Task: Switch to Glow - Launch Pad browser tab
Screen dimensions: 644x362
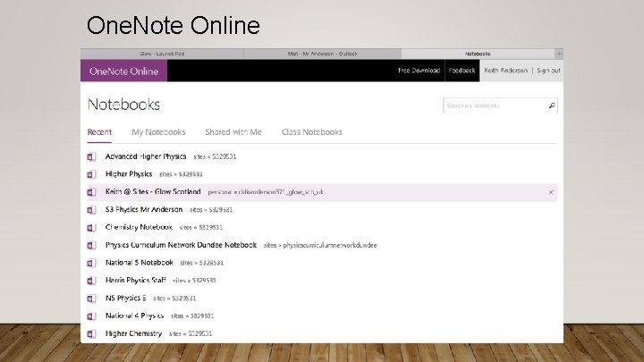Action: click(162, 54)
